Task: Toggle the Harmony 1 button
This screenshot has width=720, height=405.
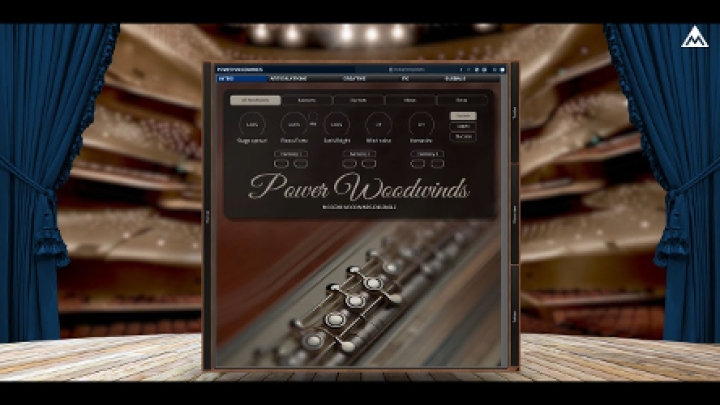Action: pyautogui.click(x=291, y=154)
